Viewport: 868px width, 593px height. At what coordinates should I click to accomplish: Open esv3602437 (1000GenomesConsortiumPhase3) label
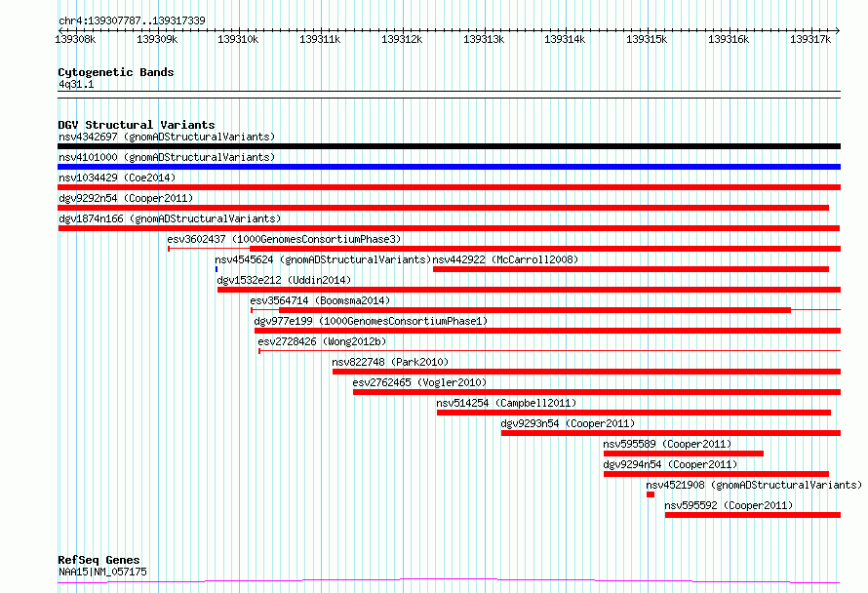tap(284, 239)
